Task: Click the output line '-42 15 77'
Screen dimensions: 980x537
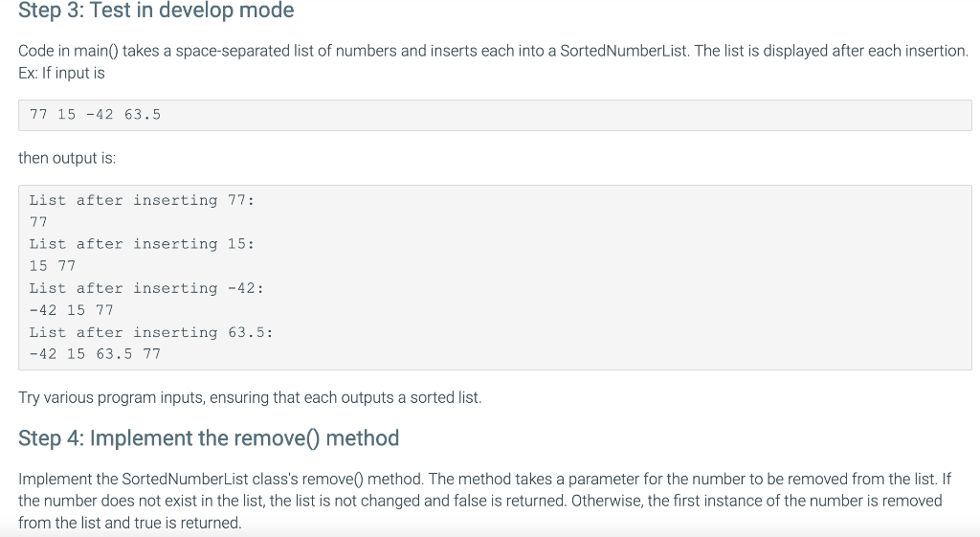Action: coord(71,310)
